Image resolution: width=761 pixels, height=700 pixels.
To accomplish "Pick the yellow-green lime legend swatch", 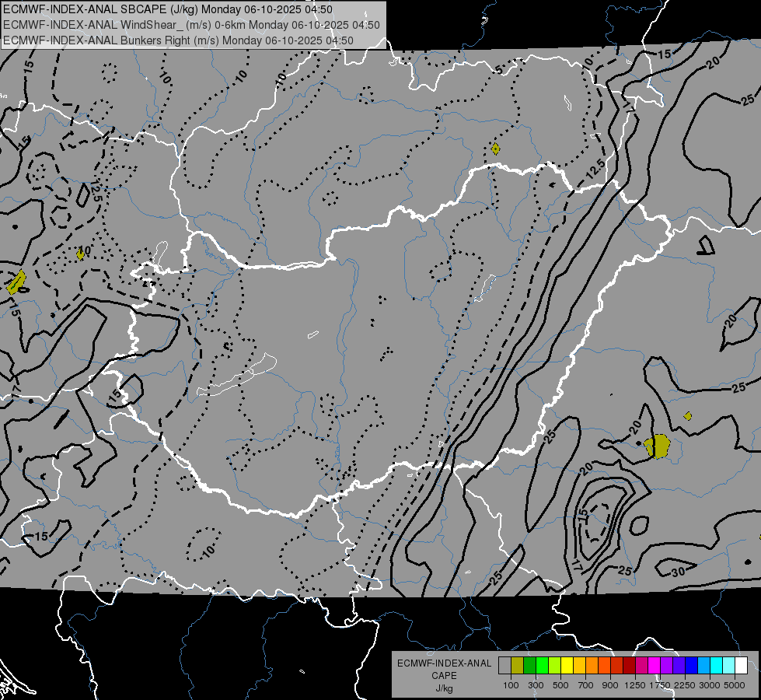I will pyautogui.click(x=555, y=666).
